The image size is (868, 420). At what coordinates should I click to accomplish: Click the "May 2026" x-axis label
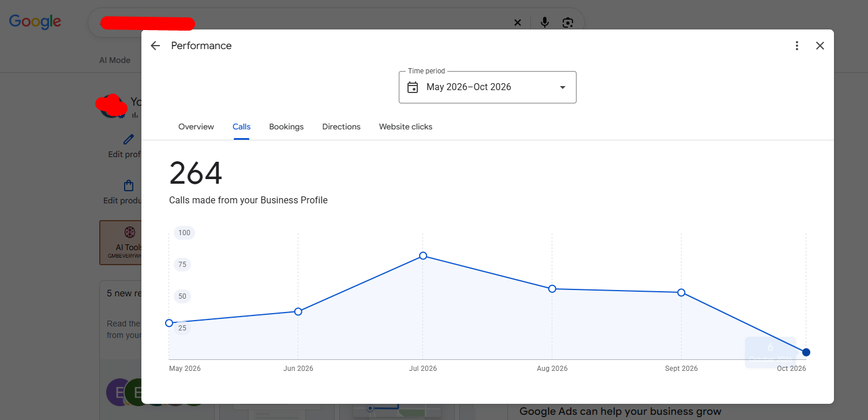pyautogui.click(x=185, y=369)
